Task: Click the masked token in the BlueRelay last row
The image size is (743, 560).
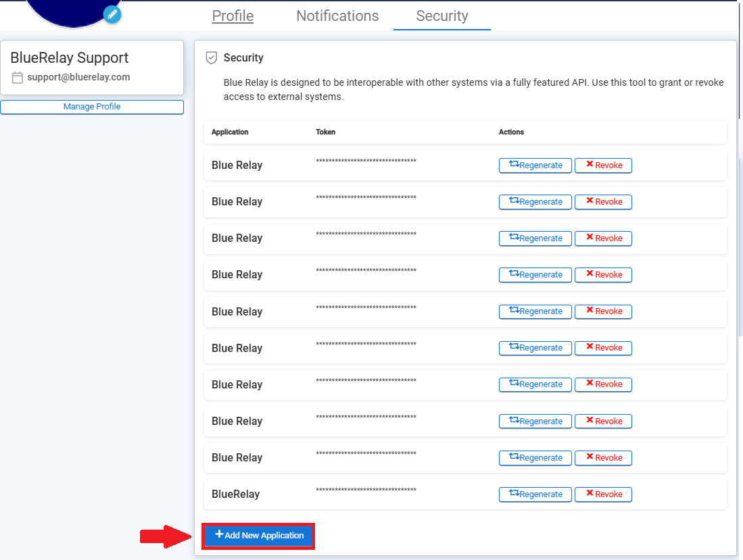Action: click(x=366, y=490)
